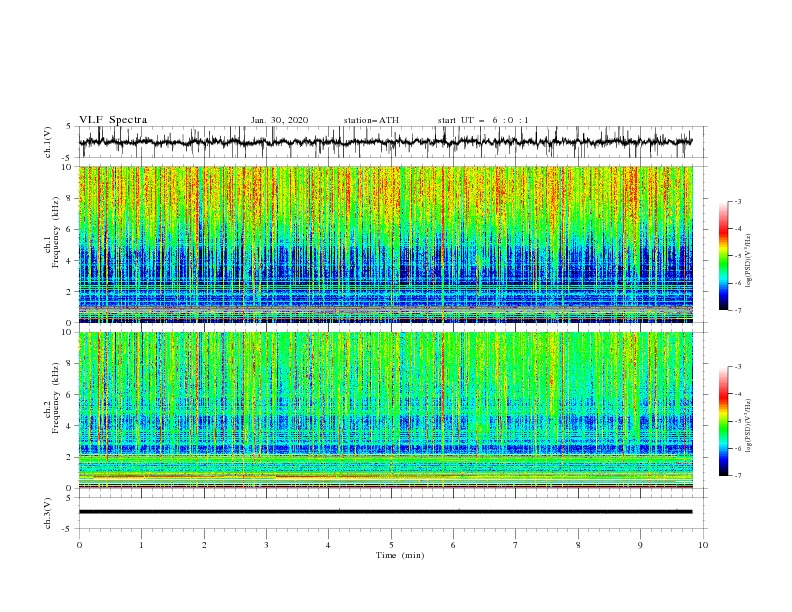Click the ch.2 color scale bar
The width and height of the screenshot is (792, 612).
[x=723, y=421]
